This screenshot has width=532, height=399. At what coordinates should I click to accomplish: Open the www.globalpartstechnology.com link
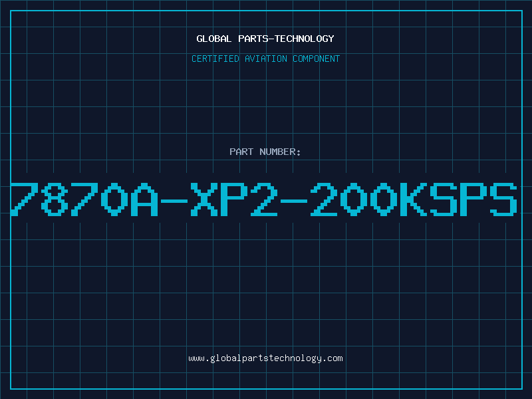coord(265,358)
